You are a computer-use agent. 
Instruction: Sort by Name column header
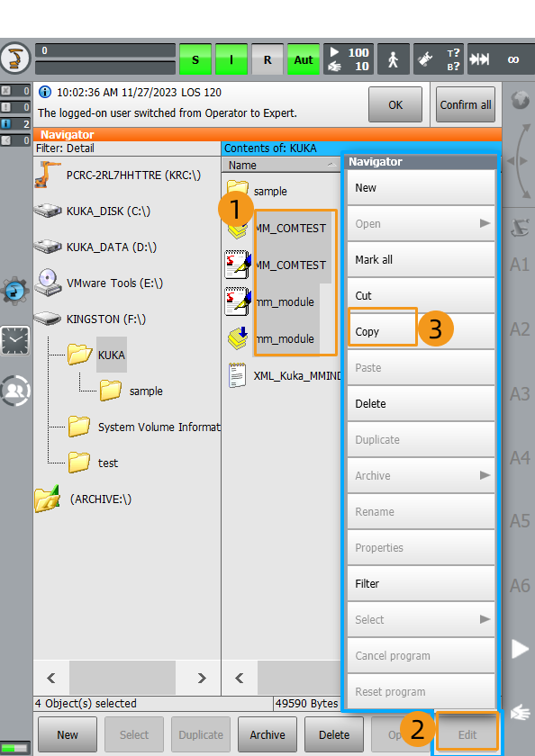click(281, 166)
